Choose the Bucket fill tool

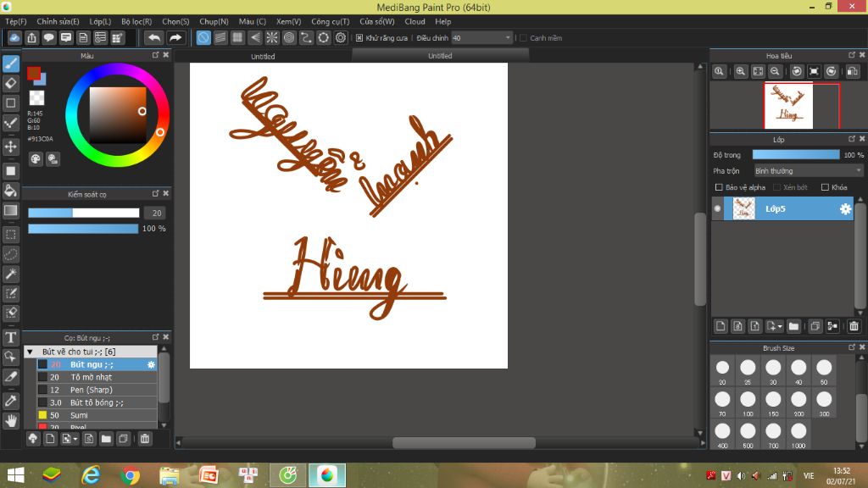[11, 191]
